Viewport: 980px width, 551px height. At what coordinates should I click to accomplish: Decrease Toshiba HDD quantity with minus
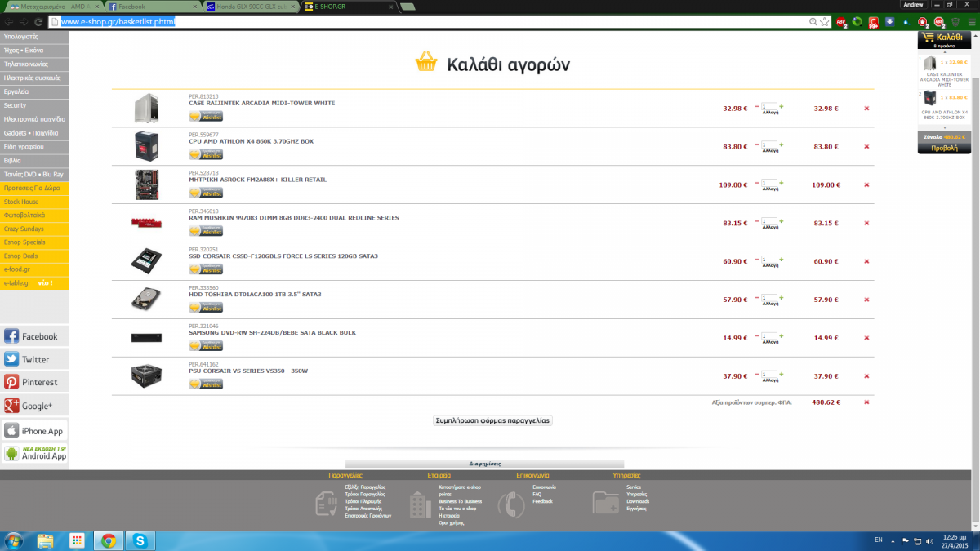(757, 297)
